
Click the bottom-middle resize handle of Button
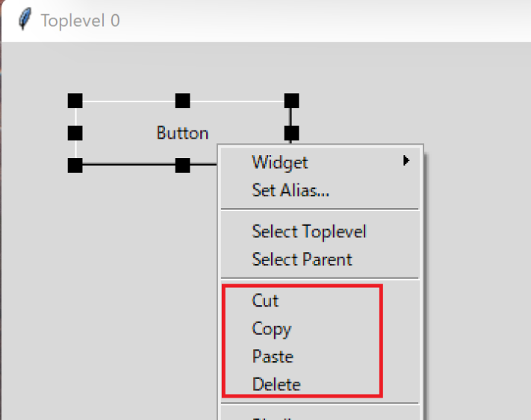pyautogui.click(x=182, y=166)
